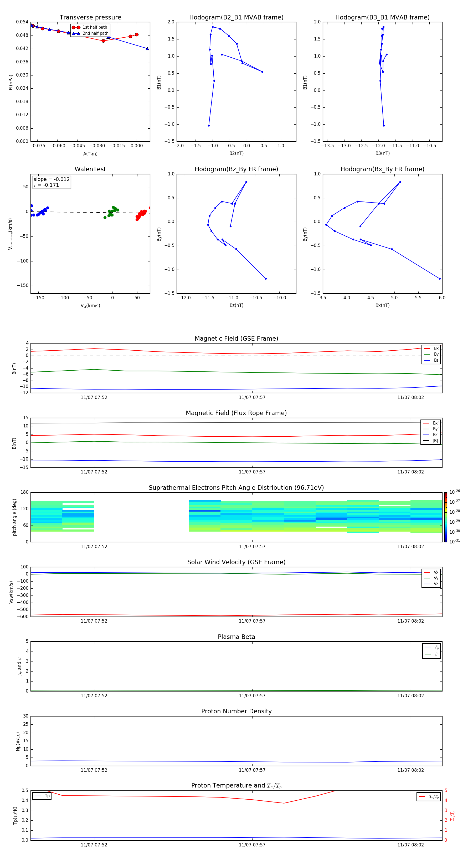The height and width of the screenshot is (868, 473).
Task: Click the '10^-31' colorbar label
Action: pyautogui.click(x=455, y=542)
